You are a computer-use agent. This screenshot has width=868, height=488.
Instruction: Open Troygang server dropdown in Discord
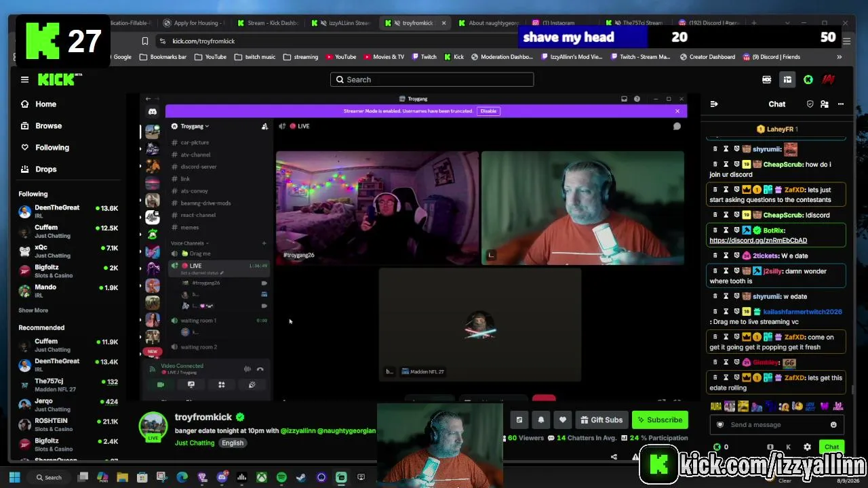(194, 126)
